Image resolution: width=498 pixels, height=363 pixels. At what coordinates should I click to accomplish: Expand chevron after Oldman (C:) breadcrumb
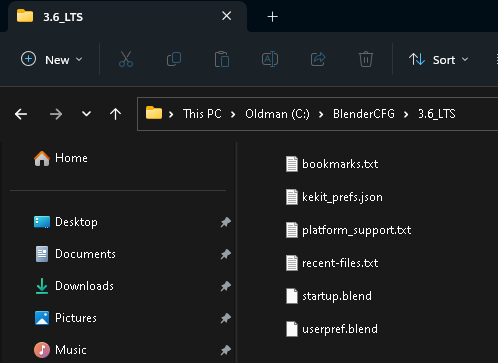pyautogui.click(x=321, y=115)
